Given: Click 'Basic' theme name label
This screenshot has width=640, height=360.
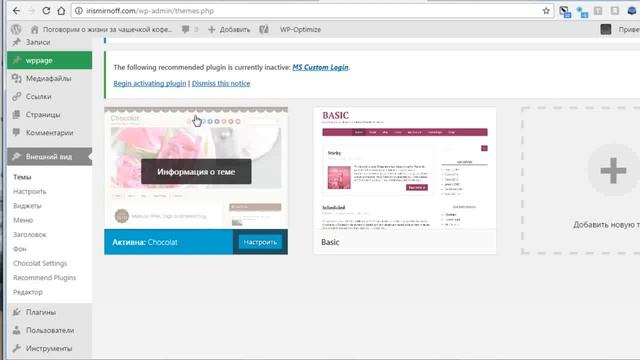Looking at the screenshot, I should click(x=330, y=242).
